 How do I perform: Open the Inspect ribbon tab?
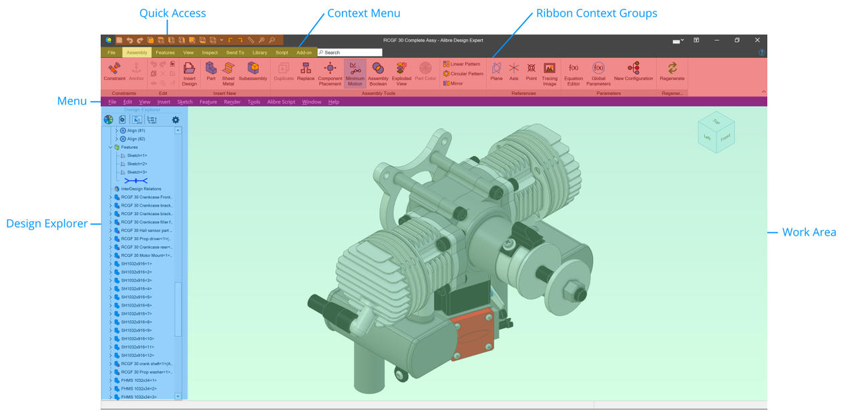(210, 53)
